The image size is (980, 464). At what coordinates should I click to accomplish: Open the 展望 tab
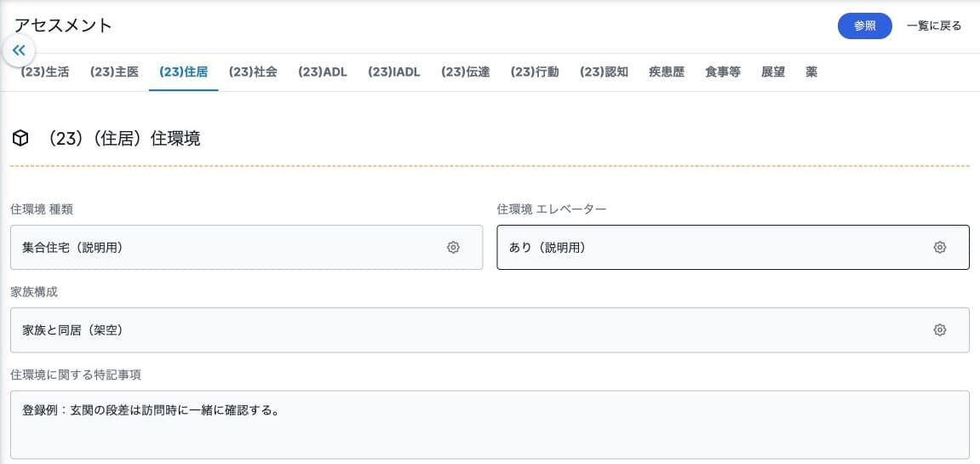point(773,72)
